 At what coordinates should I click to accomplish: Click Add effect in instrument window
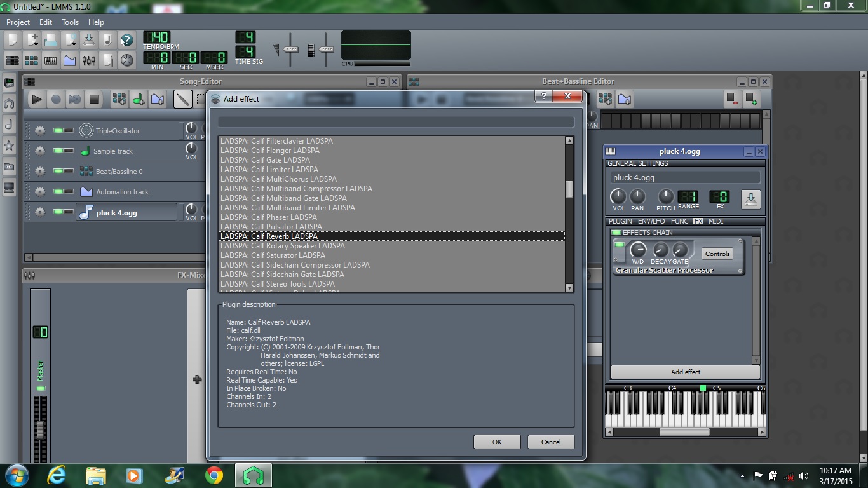point(686,372)
